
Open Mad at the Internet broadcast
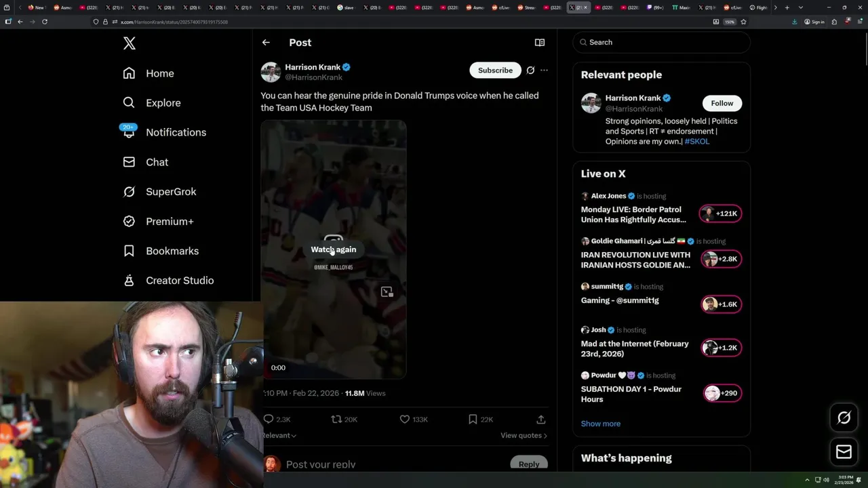[x=635, y=348]
